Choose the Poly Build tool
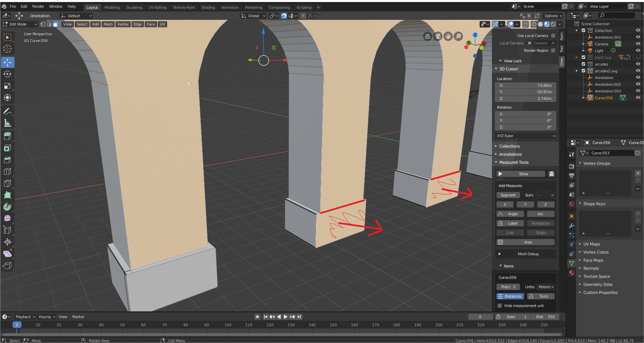644x343 pixels. pos(7,195)
